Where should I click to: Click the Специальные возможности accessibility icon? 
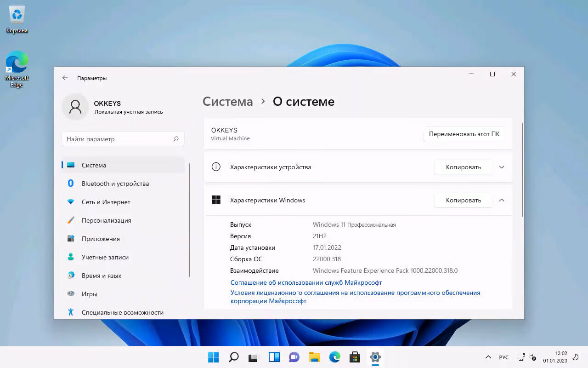(71, 312)
